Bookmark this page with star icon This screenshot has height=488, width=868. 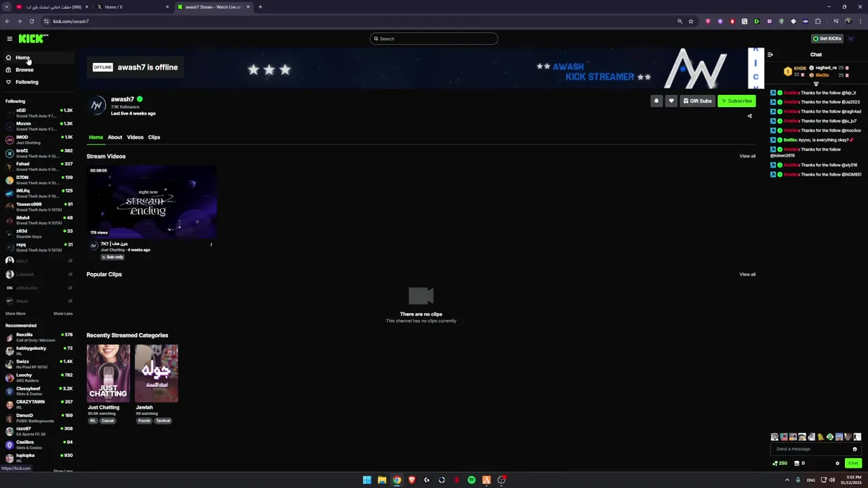(691, 21)
